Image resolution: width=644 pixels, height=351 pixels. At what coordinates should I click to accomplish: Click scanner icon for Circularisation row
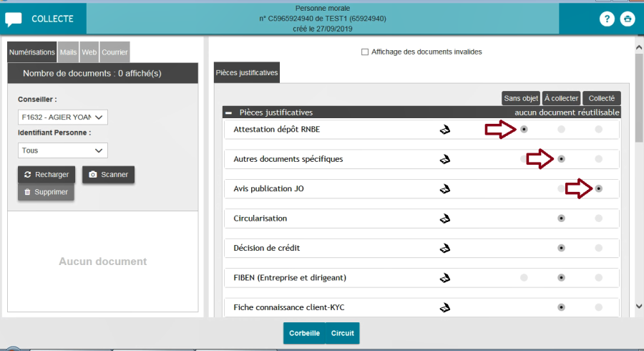click(x=444, y=218)
